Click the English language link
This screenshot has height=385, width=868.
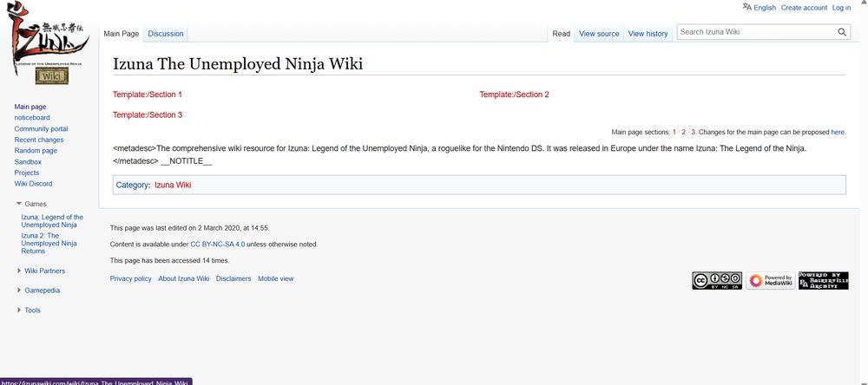point(765,8)
